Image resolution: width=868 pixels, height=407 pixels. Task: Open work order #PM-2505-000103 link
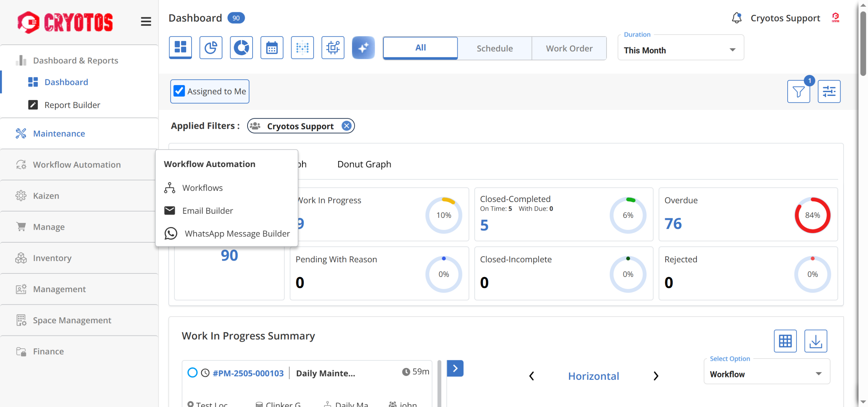(248, 373)
